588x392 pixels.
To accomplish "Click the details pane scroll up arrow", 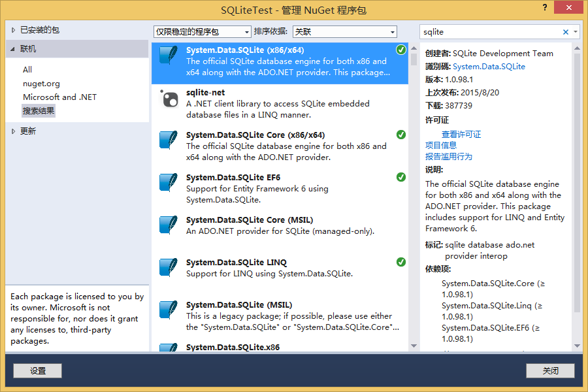I will tap(577, 48).
